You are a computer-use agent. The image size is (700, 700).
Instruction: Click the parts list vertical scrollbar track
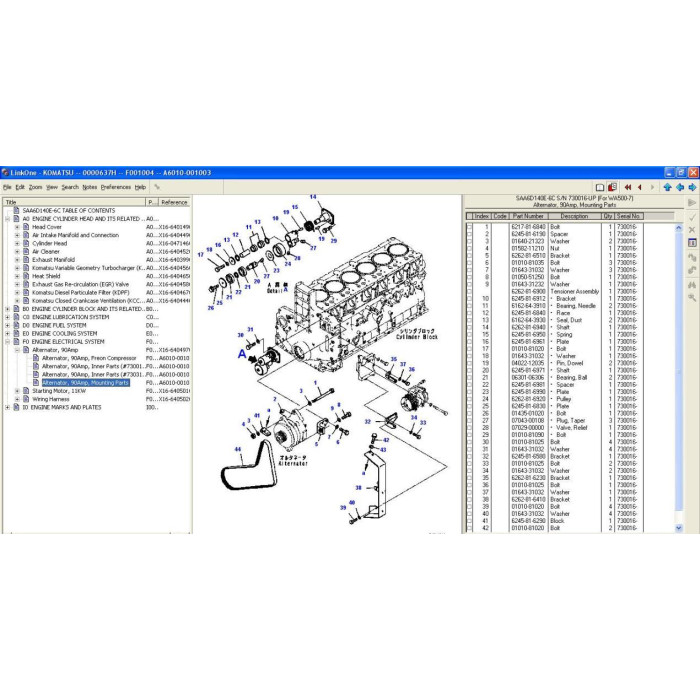coord(679,377)
